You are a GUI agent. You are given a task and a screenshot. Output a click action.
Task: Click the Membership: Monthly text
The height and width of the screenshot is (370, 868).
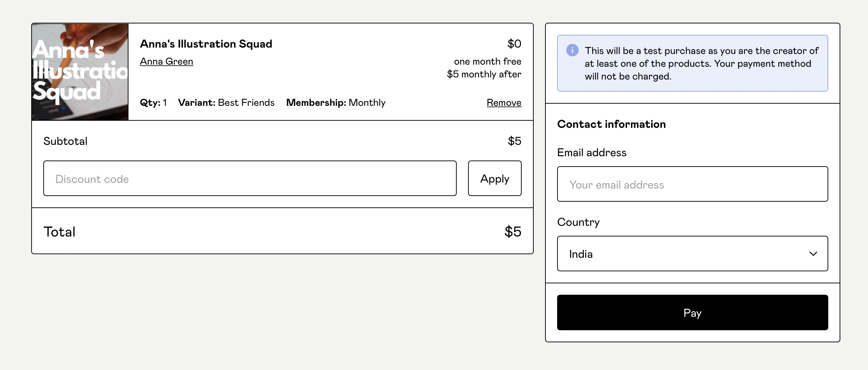pyautogui.click(x=335, y=103)
